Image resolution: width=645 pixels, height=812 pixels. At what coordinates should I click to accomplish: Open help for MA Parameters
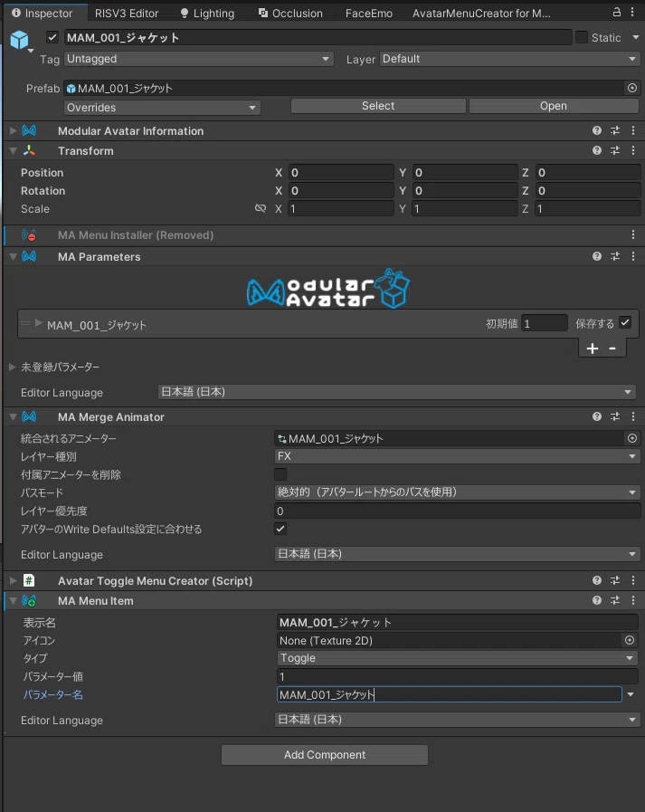(x=597, y=256)
